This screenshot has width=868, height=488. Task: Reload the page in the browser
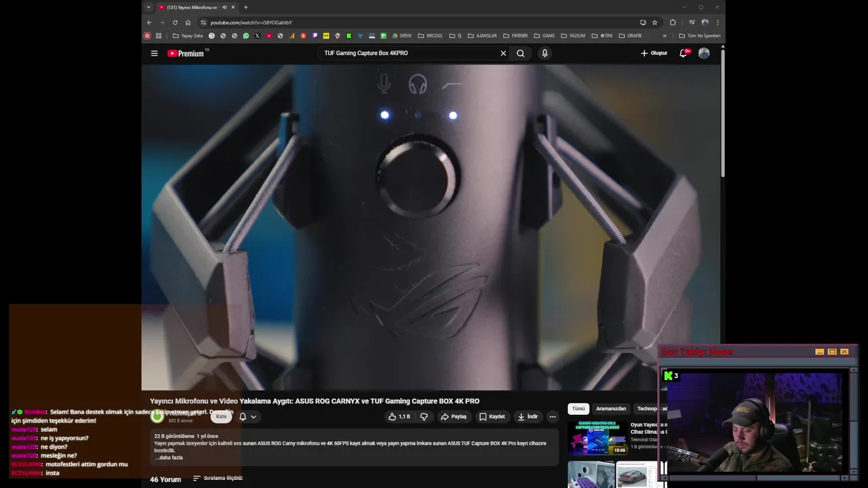(175, 22)
